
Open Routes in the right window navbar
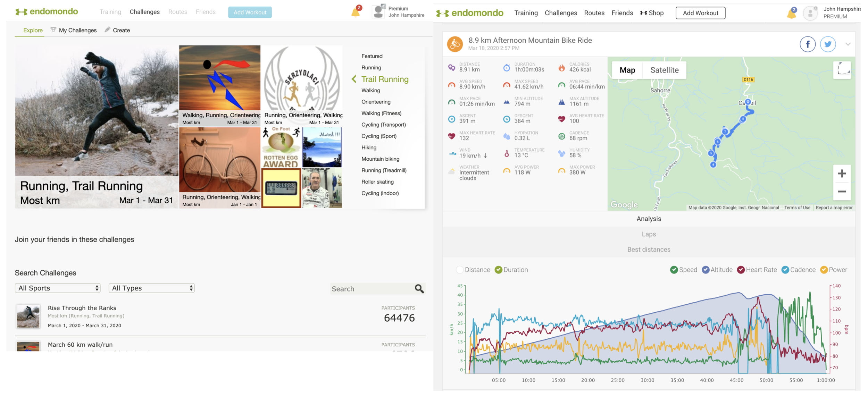tap(594, 13)
